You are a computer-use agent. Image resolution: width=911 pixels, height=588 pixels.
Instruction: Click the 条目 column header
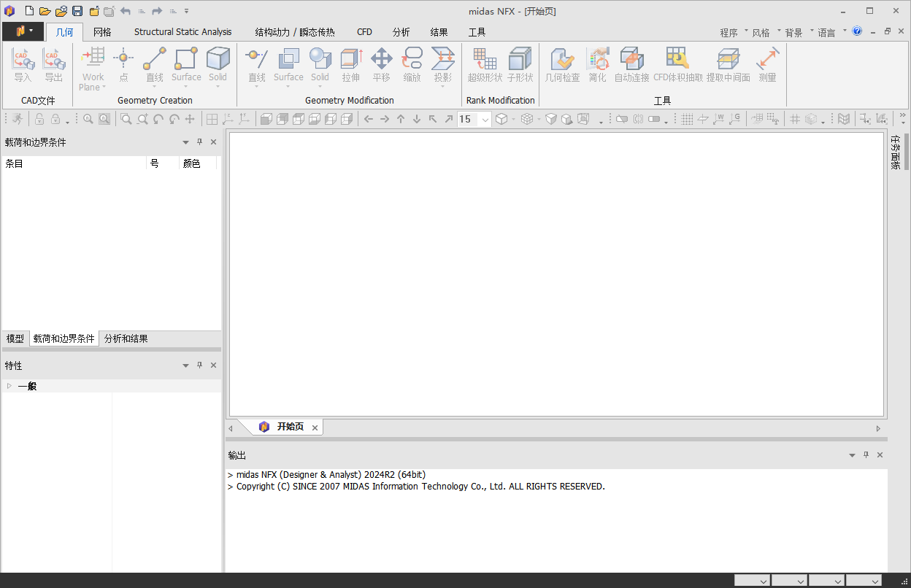74,163
